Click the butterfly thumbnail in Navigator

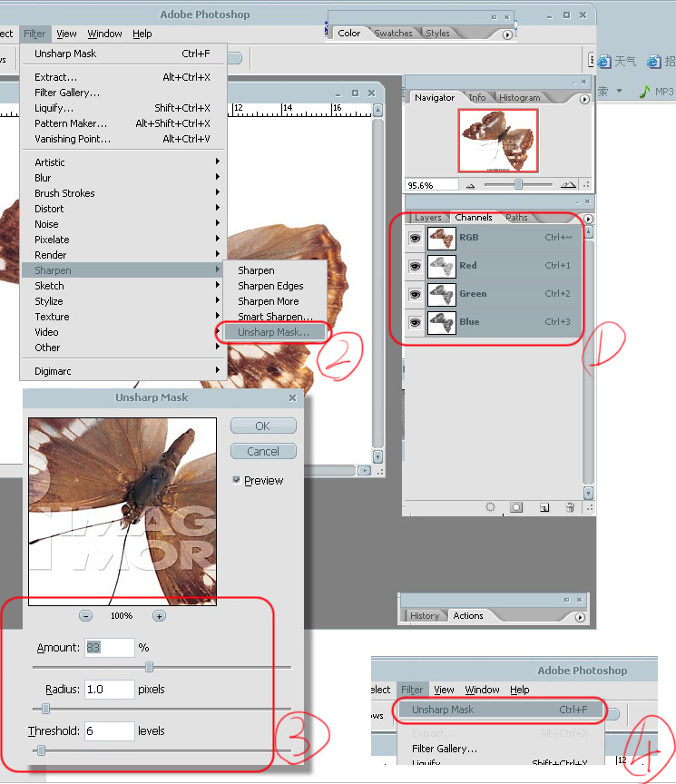[x=498, y=141]
